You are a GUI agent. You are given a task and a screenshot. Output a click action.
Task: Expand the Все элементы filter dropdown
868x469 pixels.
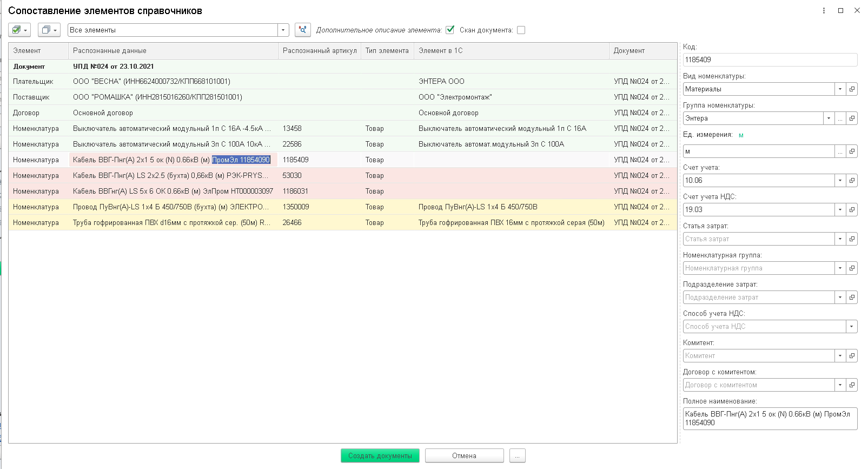(x=283, y=30)
